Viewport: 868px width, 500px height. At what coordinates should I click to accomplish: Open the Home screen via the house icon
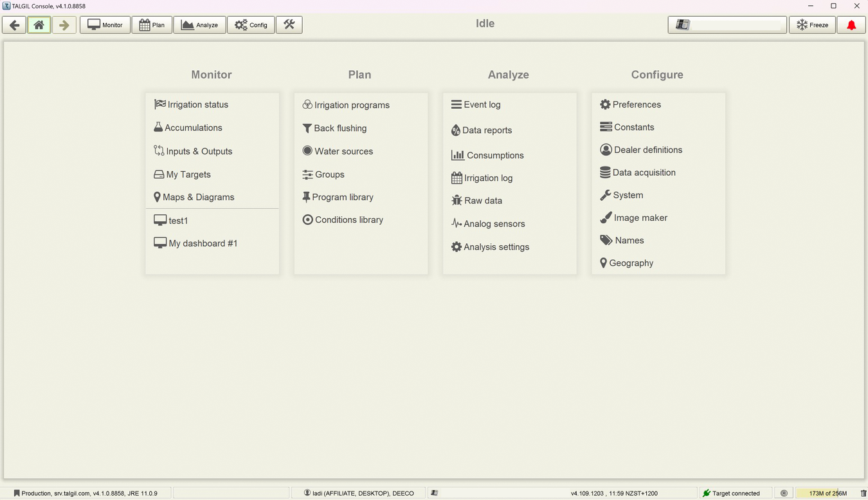[x=39, y=25]
